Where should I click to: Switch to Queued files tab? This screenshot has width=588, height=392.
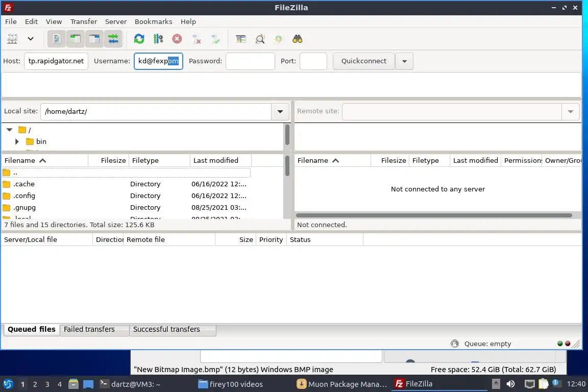(32, 329)
